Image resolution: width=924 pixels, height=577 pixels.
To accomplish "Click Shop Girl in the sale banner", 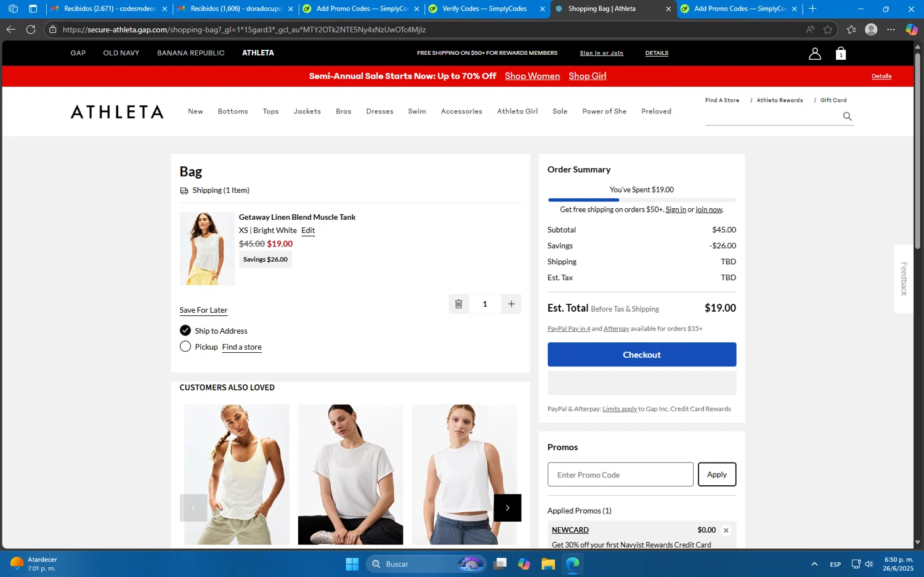I will pyautogui.click(x=587, y=76).
